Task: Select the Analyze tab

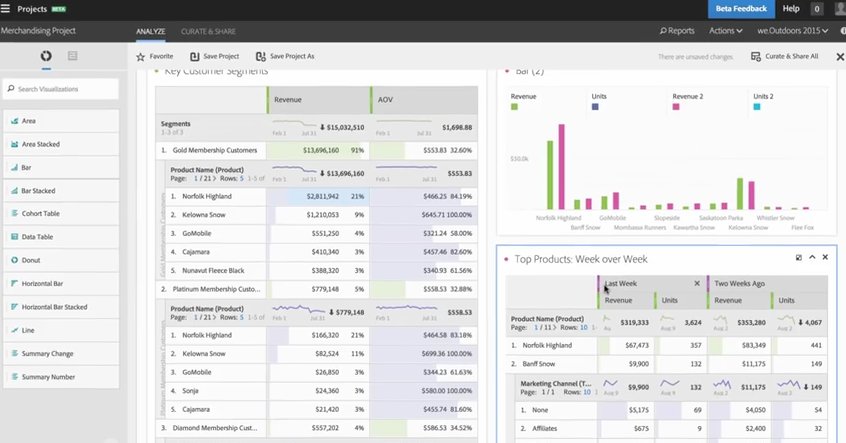Action: pos(151,31)
